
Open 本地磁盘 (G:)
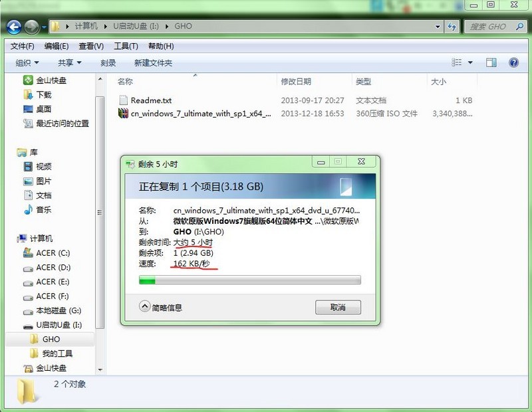tap(52, 310)
